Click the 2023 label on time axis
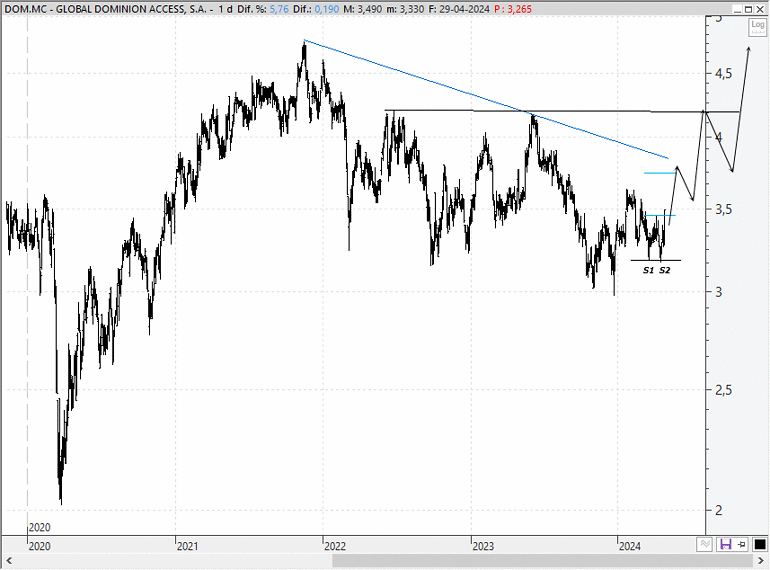770x570 pixels. pos(483,546)
